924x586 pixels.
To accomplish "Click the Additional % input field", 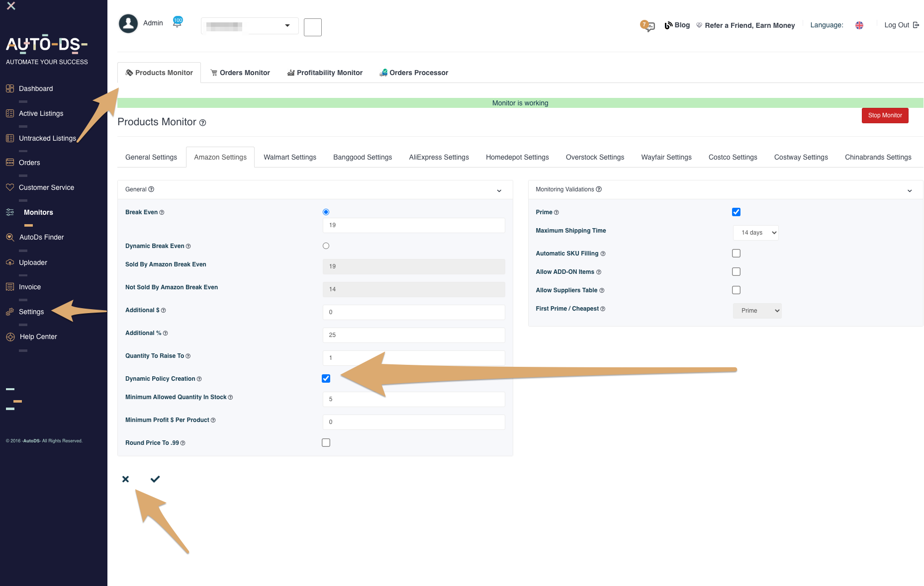I will [414, 335].
